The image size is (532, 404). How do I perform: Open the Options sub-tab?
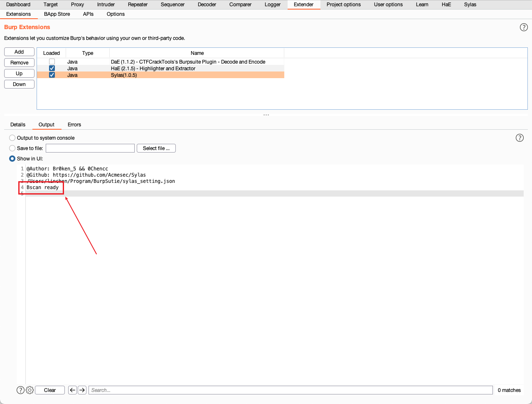tap(116, 14)
